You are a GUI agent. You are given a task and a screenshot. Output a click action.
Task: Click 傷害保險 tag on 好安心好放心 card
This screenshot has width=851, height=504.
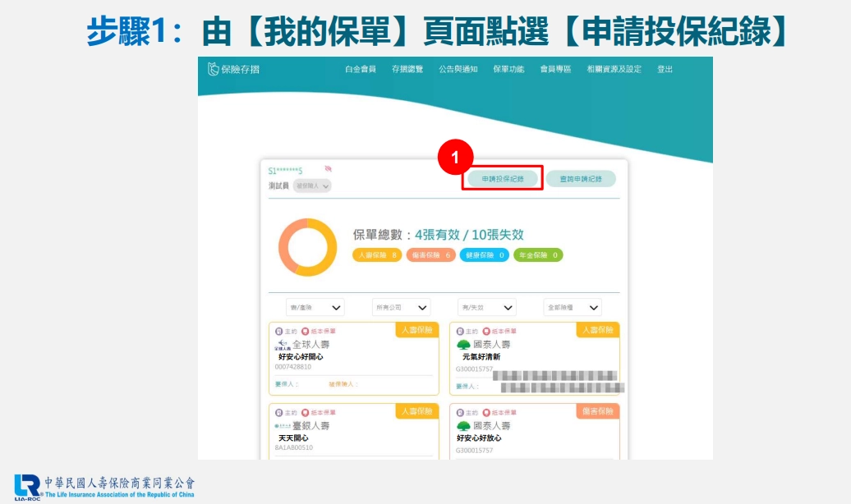pos(597,411)
